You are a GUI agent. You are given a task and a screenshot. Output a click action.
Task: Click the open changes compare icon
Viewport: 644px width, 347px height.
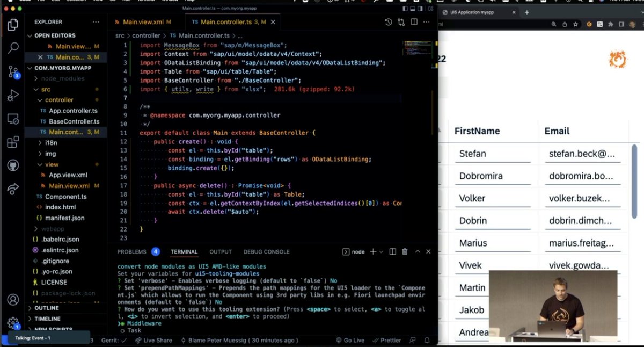click(401, 22)
